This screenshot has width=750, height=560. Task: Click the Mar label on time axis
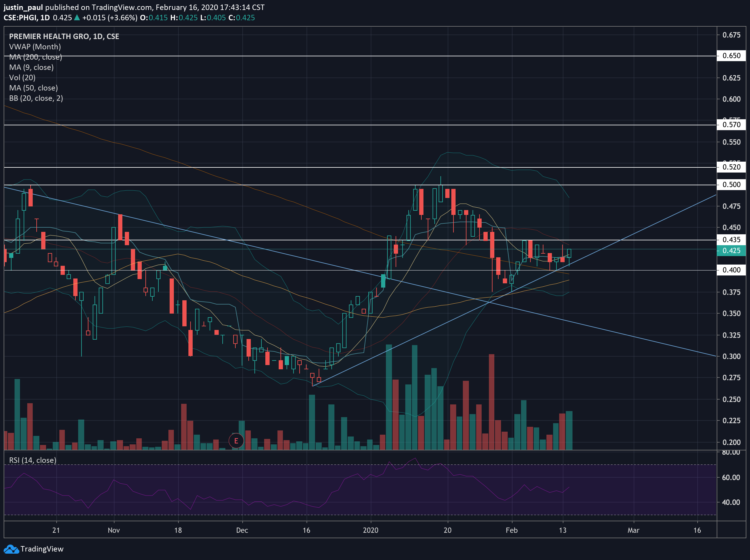coord(633,530)
